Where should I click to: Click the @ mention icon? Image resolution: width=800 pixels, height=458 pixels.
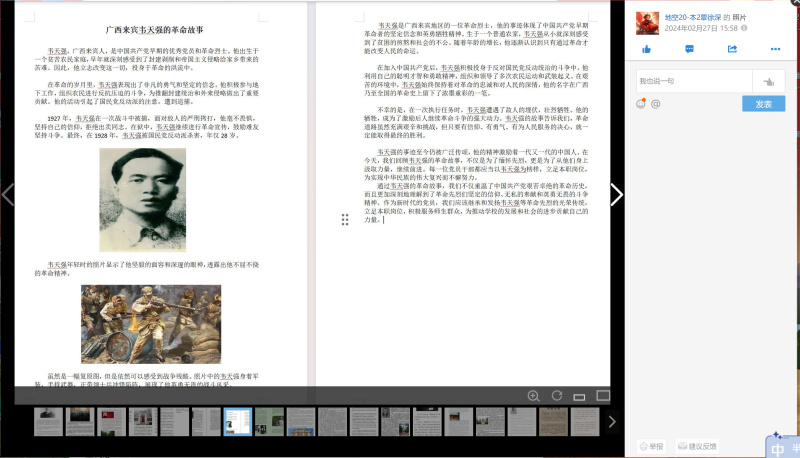pyautogui.click(x=656, y=103)
